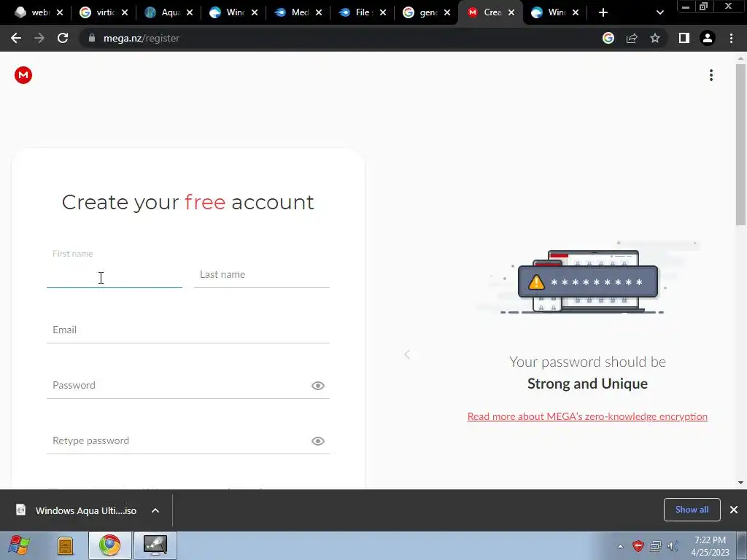Open zero-knowledge encryption link
Image resolution: width=747 pixels, height=560 pixels.
pyautogui.click(x=587, y=416)
